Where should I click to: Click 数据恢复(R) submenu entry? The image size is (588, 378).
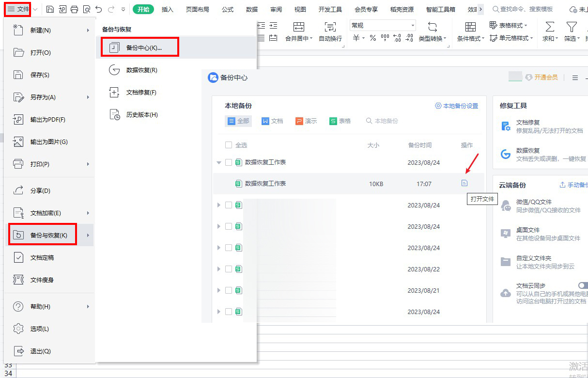pyautogui.click(x=176, y=70)
